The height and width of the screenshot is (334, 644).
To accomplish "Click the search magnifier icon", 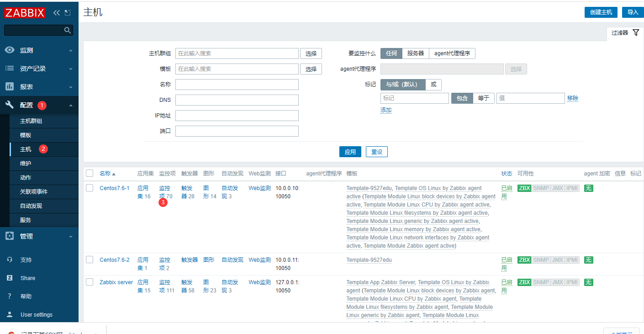I will [68, 30].
